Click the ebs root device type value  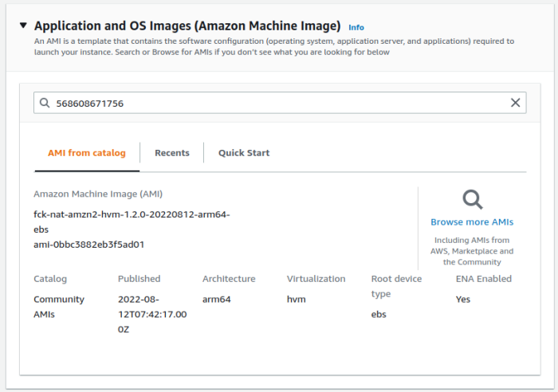[379, 315]
